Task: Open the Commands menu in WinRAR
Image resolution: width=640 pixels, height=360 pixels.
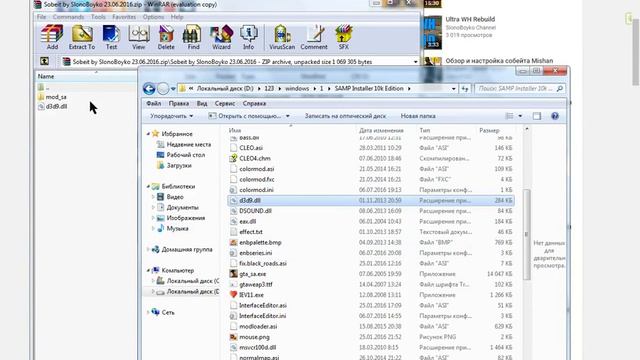Action: (x=68, y=17)
